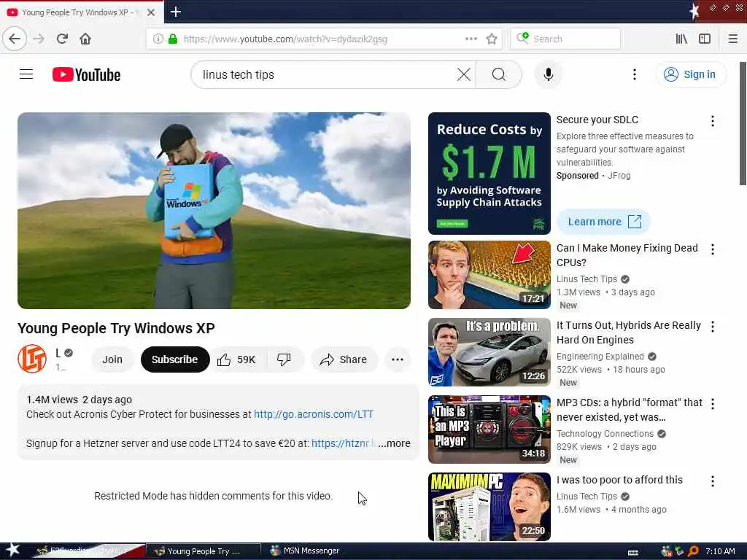
Task: Expand description with ...more
Action: point(394,443)
